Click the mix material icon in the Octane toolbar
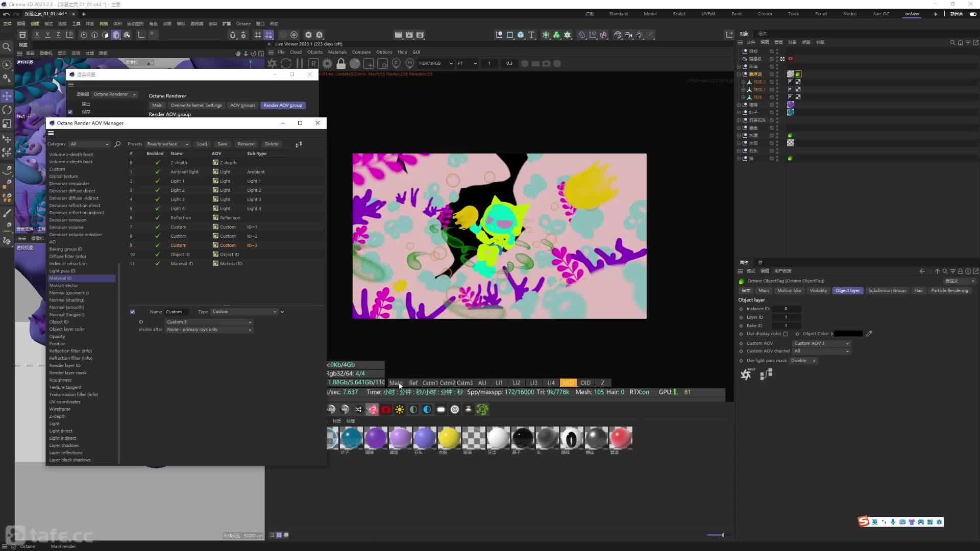This screenshot has height=551, width=980. 345,409
